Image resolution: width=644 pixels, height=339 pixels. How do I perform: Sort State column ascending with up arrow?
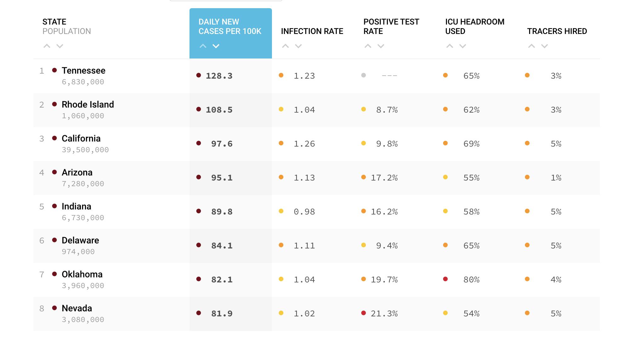point(47,46)
